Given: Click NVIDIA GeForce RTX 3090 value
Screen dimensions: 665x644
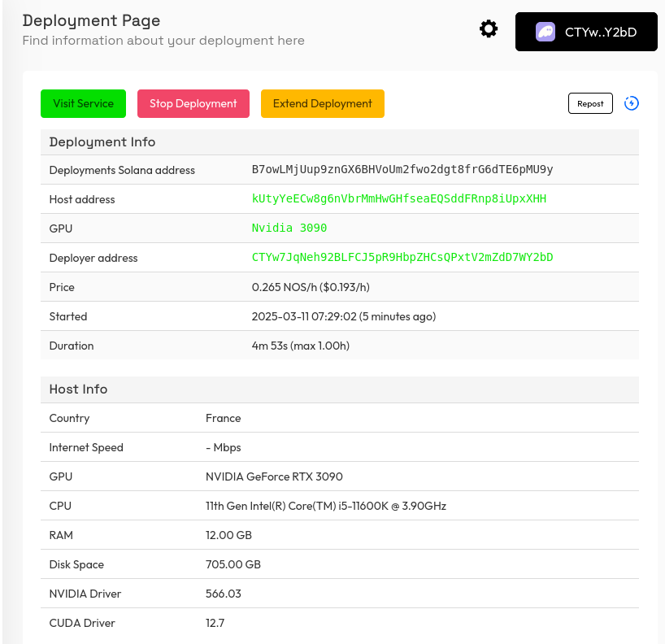Looking at the screenshot, I should [274, 476].
